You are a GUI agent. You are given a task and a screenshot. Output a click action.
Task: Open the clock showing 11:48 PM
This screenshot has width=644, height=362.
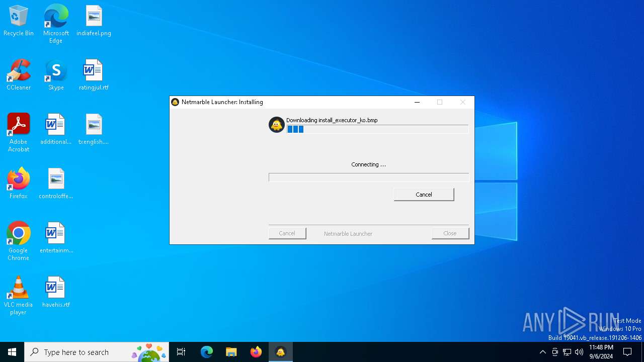click(601, 352)
